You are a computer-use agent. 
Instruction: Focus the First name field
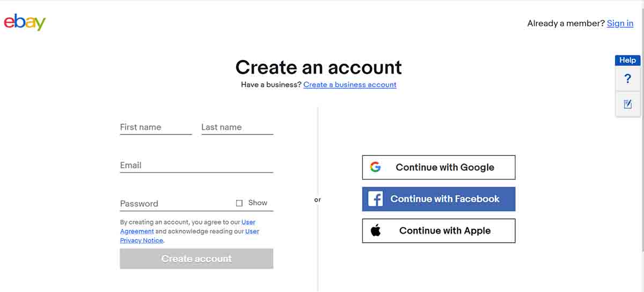pos(156,128)
